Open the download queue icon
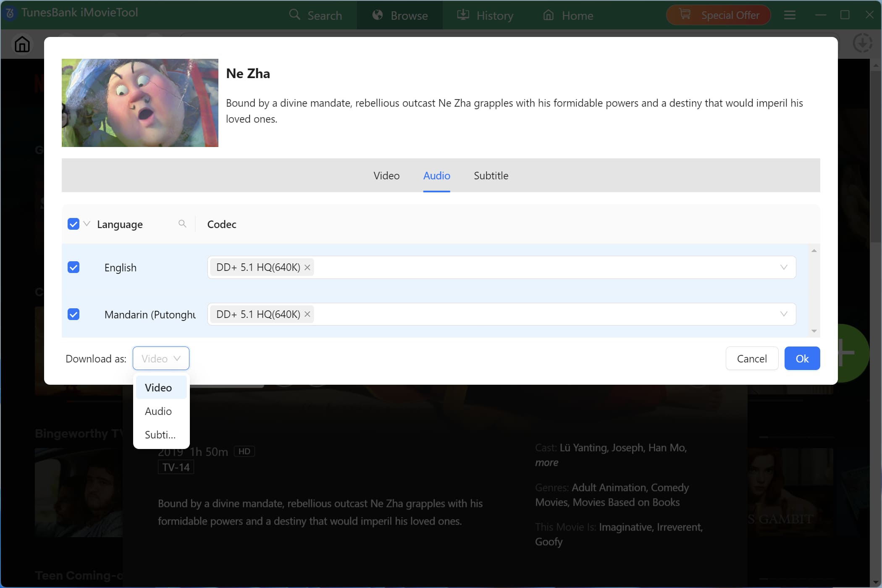The image size is (882, 588). (x=862, y=43)
